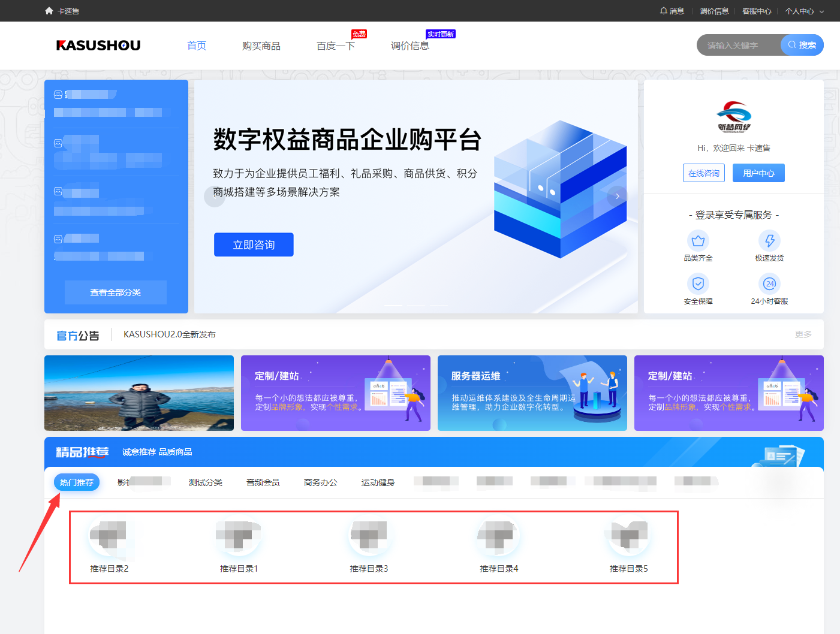Open the 百度一下 navigation item
The image size is (840, 634).
click(x=336, y=46)
